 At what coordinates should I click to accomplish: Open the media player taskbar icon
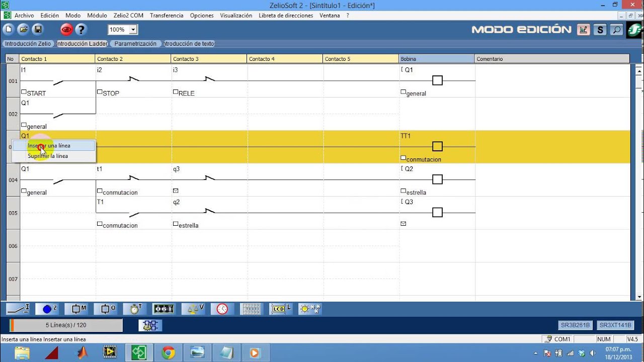tap(255, 353)
